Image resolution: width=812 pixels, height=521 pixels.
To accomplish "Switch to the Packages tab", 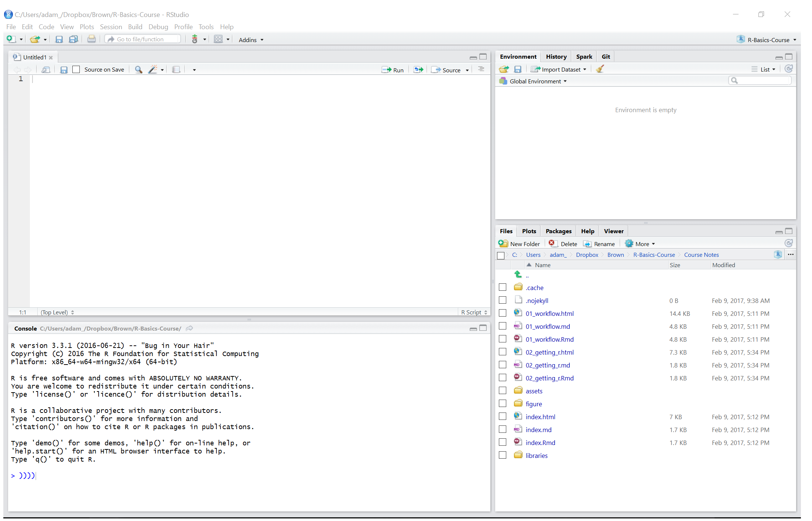I will pos(558,231).
